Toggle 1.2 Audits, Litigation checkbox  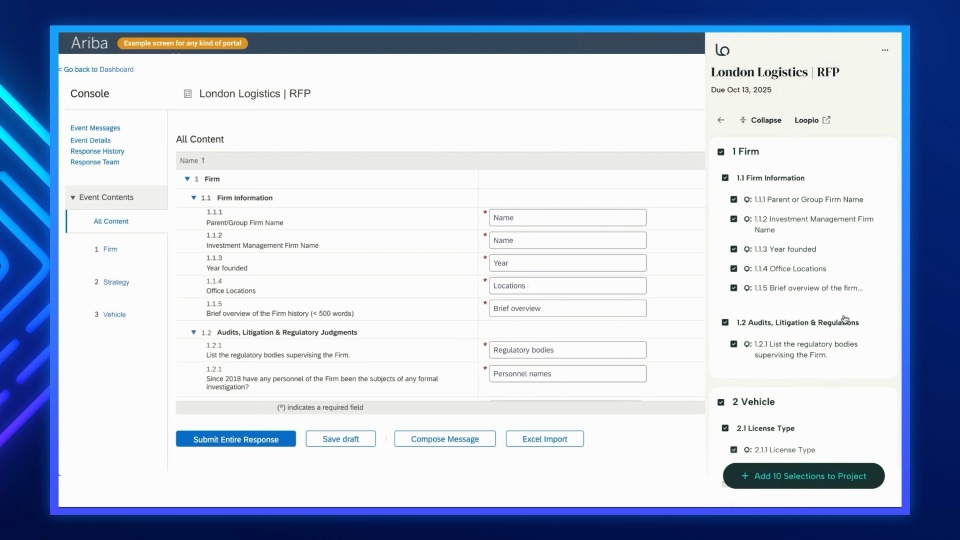tap(725, 323)
